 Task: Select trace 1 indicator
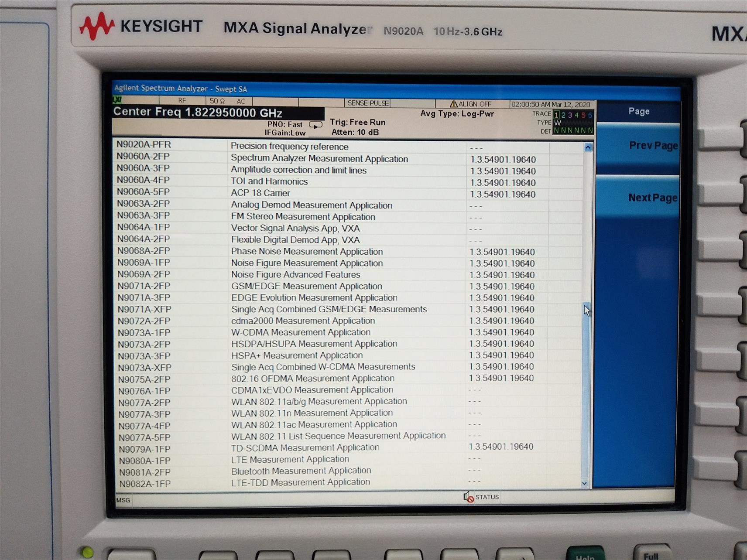[x=556, y=115]
